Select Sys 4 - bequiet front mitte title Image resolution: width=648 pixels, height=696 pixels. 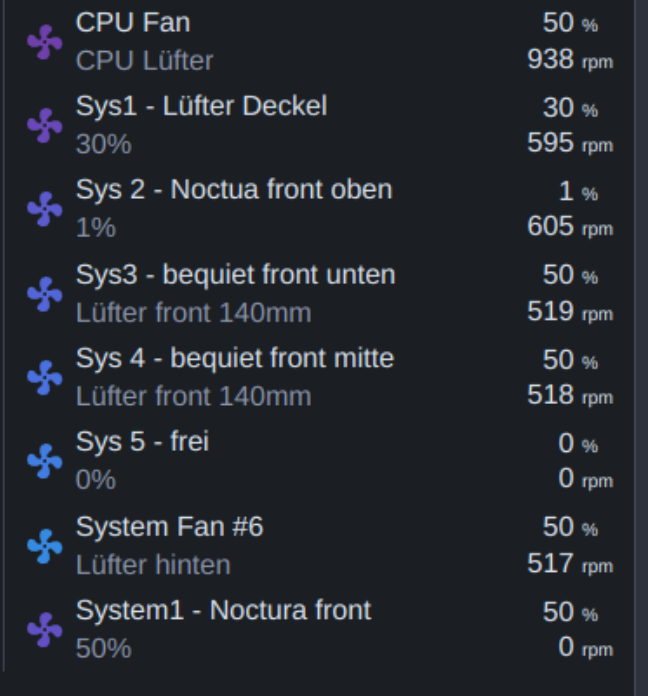click(235, 358)
